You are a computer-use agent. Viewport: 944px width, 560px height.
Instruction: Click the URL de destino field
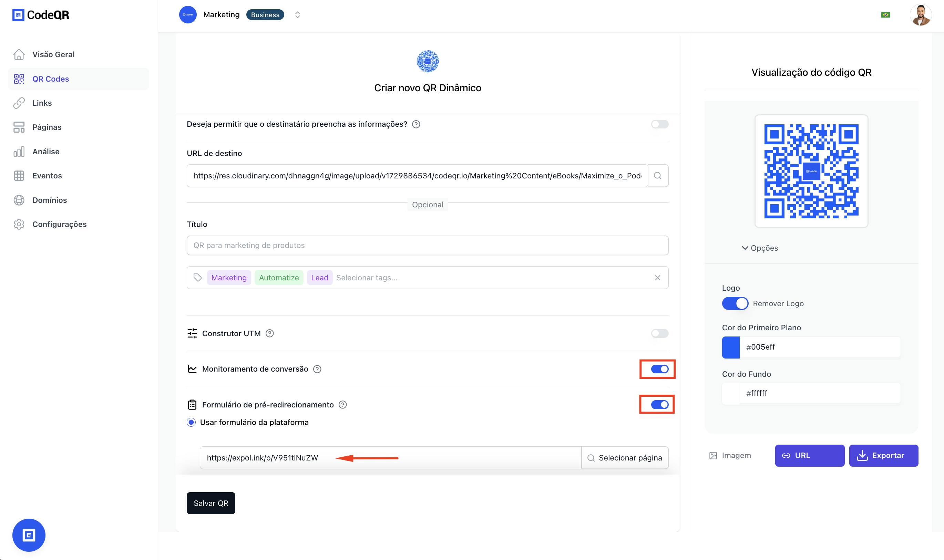pyautogui.click(x=417, y=175)
